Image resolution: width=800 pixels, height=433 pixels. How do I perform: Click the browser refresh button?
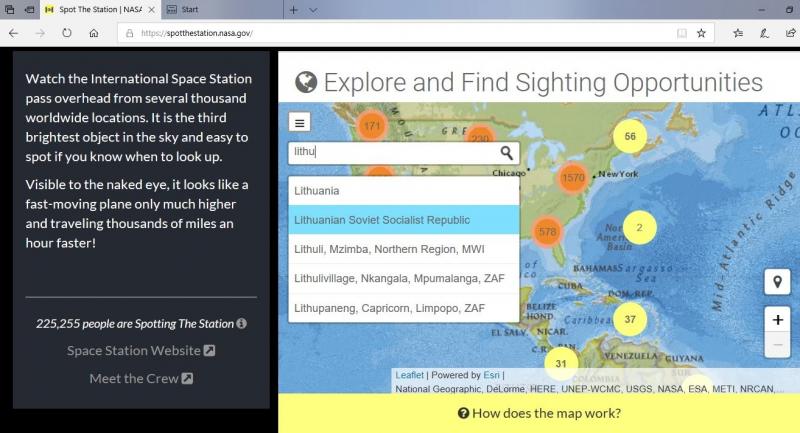coord(66,33)
